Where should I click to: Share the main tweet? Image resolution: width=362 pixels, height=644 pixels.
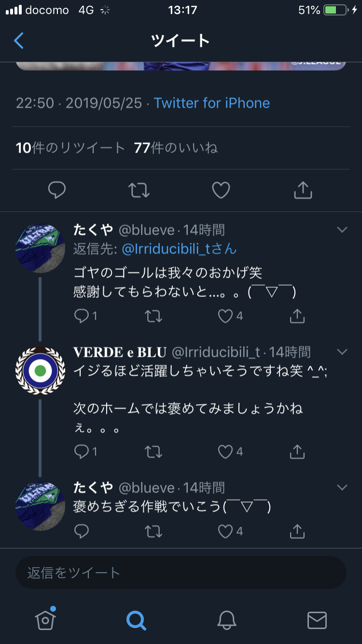tap(303, 191)
